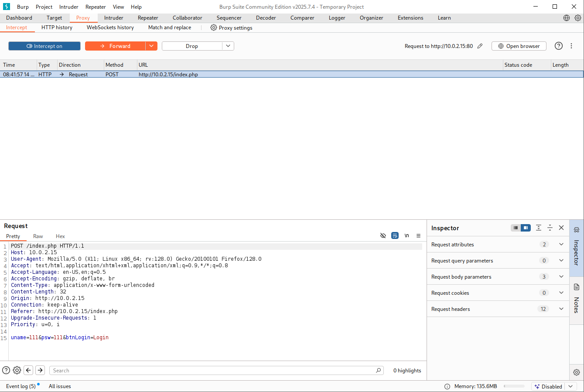Click the back arrow beside the search bar
This screenshot has width=584, height=392.
click(29, 370)
